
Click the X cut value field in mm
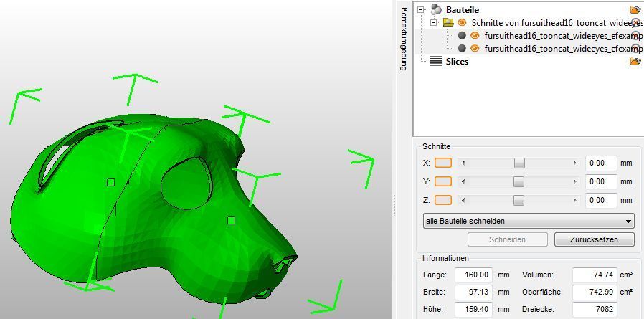click(600, 163)
